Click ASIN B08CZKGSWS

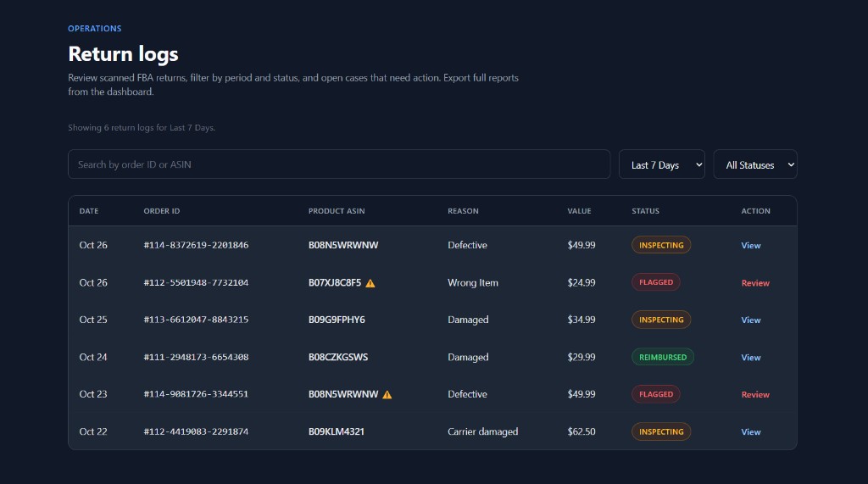point(338,357)
